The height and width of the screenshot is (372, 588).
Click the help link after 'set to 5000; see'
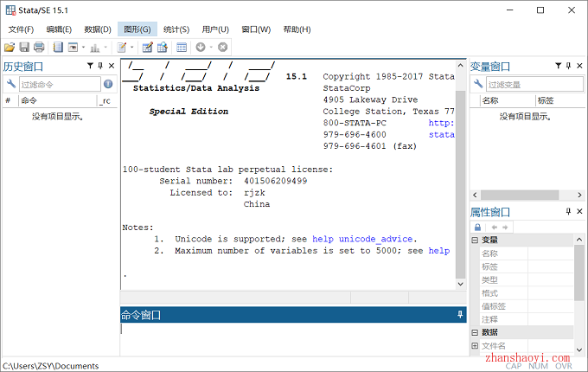pyautogui.click(x=439, y=251)
